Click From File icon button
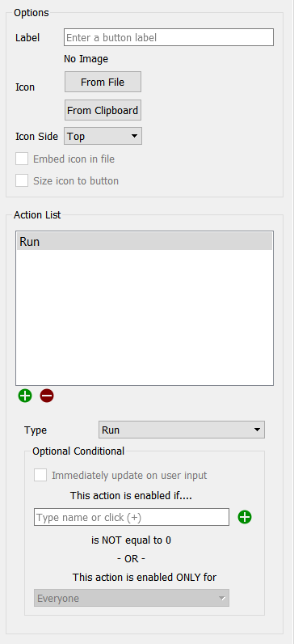The width and height of the screenshot is (294, 644). coord(103,82)
